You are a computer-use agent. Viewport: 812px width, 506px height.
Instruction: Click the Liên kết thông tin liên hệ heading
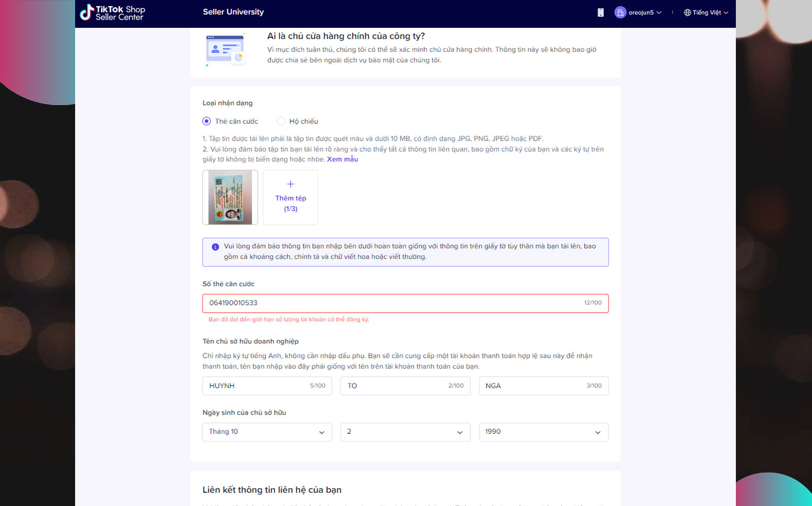point(272,490)
